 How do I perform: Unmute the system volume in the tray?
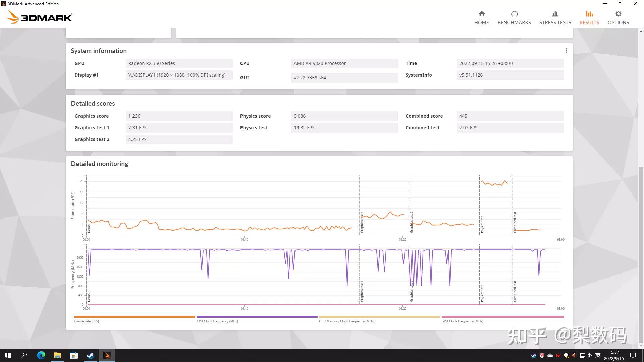pos(589,356)
